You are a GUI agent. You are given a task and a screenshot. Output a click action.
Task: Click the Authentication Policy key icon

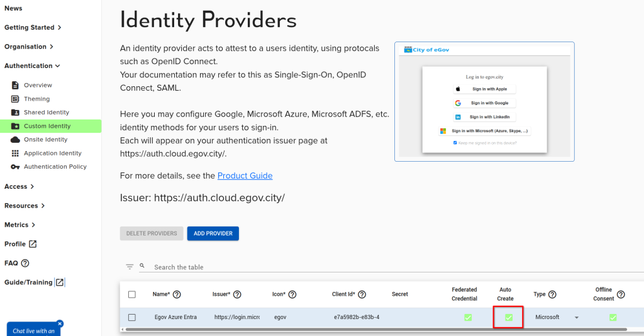tap(15, 166)
